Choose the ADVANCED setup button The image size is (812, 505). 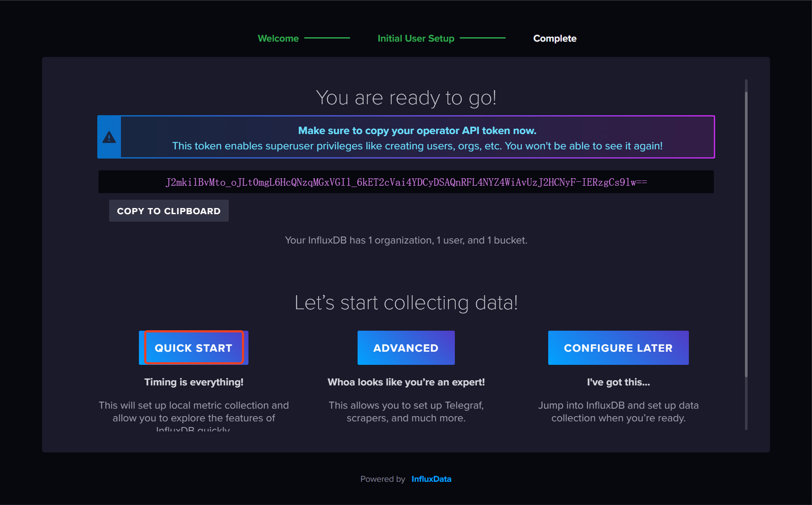(406, 348)
